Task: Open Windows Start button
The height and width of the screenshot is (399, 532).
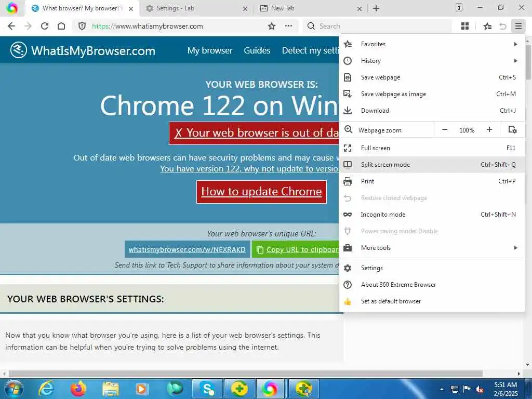Action: [x=13, y=389]
